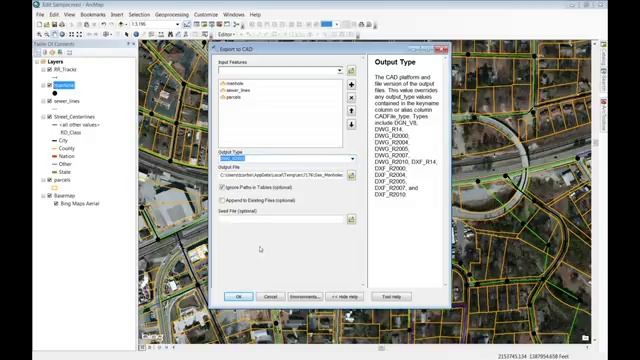Viewport: 640px width, 360px height.
Task: Click Tool Help button
Action: coord(391,297)
